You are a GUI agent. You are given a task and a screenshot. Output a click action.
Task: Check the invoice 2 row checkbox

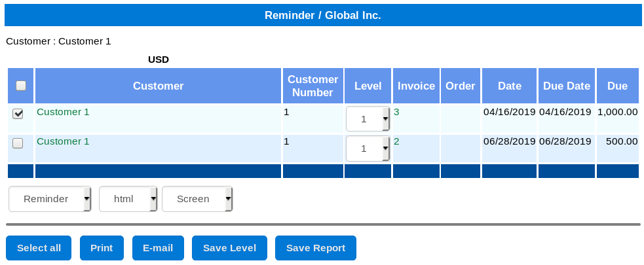point(18,143)
